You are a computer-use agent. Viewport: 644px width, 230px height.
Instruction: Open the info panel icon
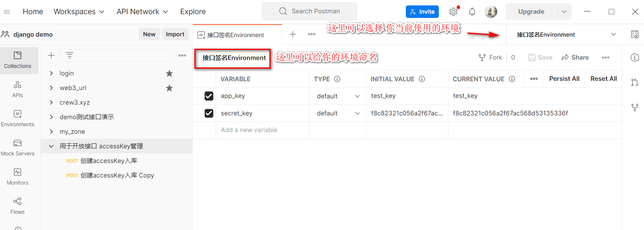(635, 57)
